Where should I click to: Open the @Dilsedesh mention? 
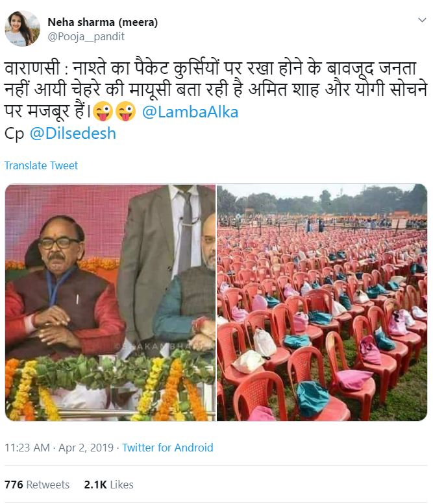[73, 134]
